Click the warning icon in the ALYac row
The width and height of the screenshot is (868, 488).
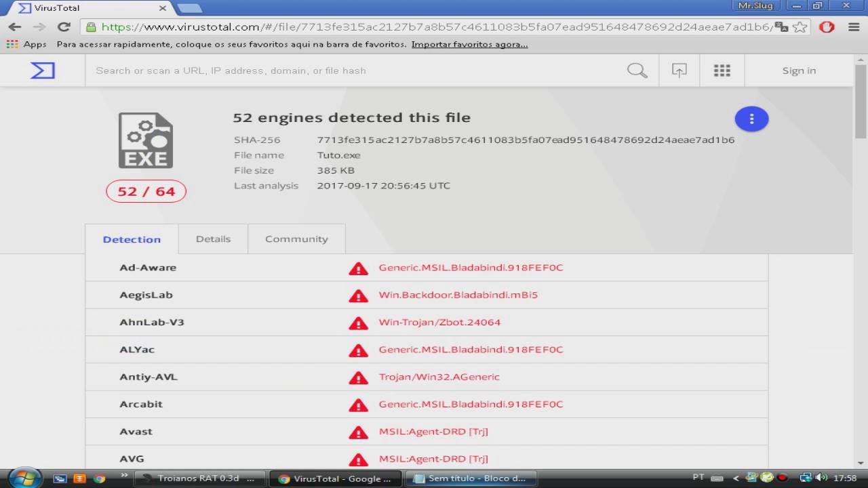click(x=358, y=350)
